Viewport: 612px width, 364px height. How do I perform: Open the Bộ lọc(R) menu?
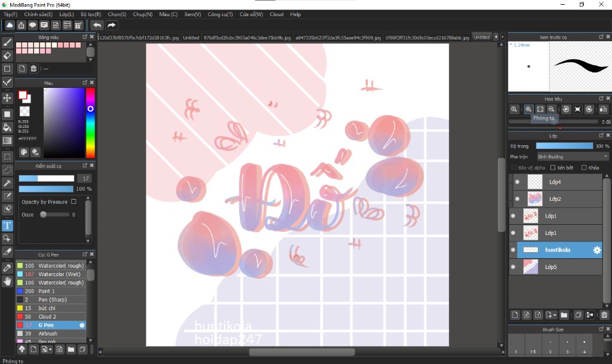(91, 14)
